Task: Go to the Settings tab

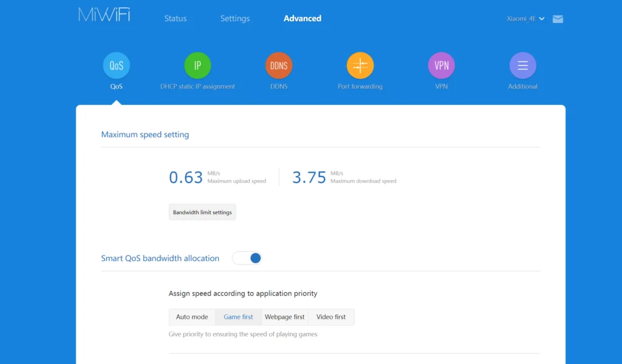Action: click(x=235, y=19)
